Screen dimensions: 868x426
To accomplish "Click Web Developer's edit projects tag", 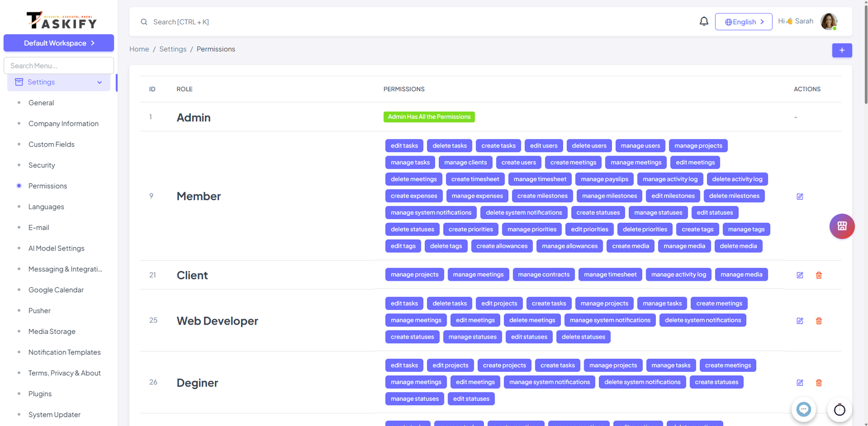I will (499, 304).
